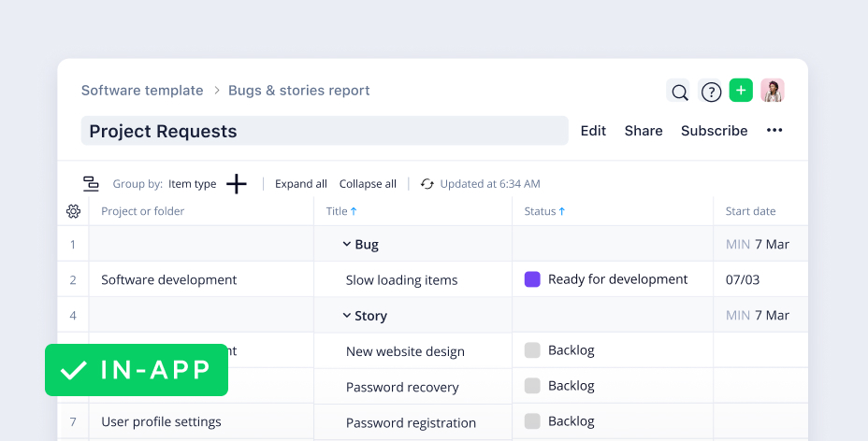Click the search magnifier icon
Viewport: 868px width, 441px height.
pos(680,92)
